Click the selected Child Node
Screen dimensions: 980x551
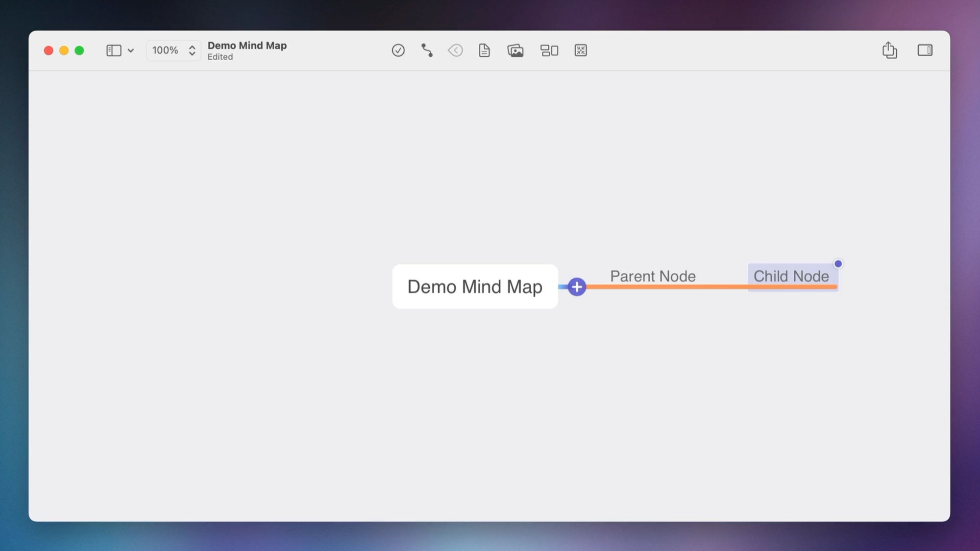pos(791,277)
